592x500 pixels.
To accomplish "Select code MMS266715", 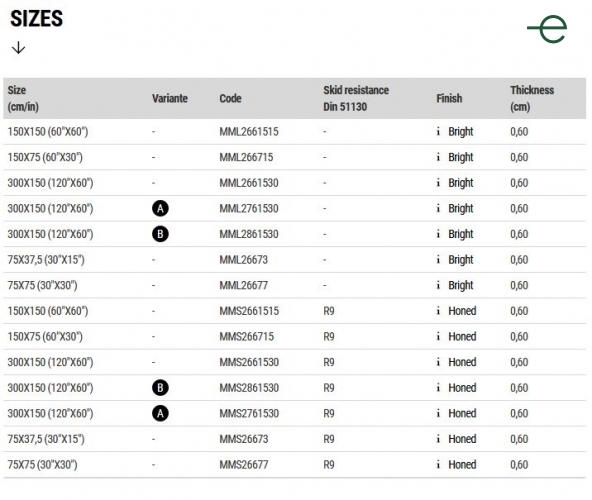I will (247, 336).
